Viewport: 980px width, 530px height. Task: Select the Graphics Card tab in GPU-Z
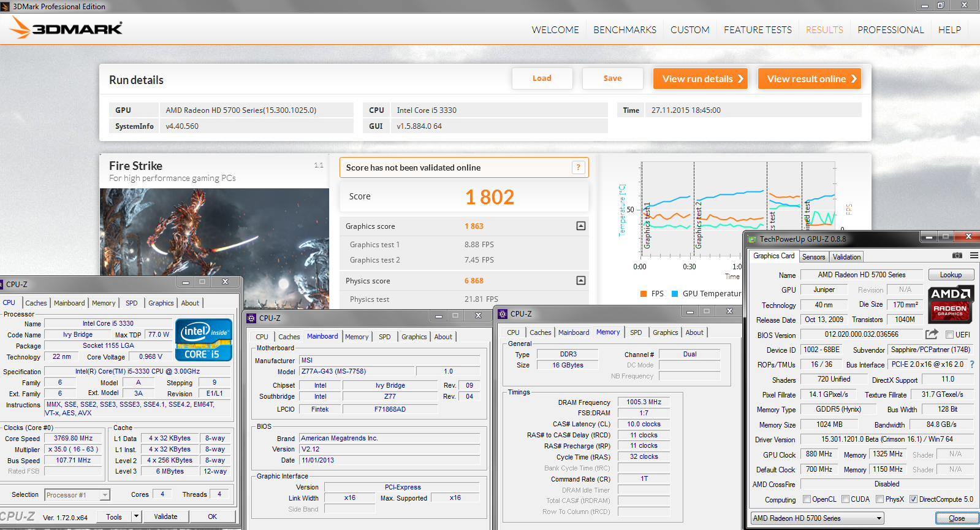point(773,256)
